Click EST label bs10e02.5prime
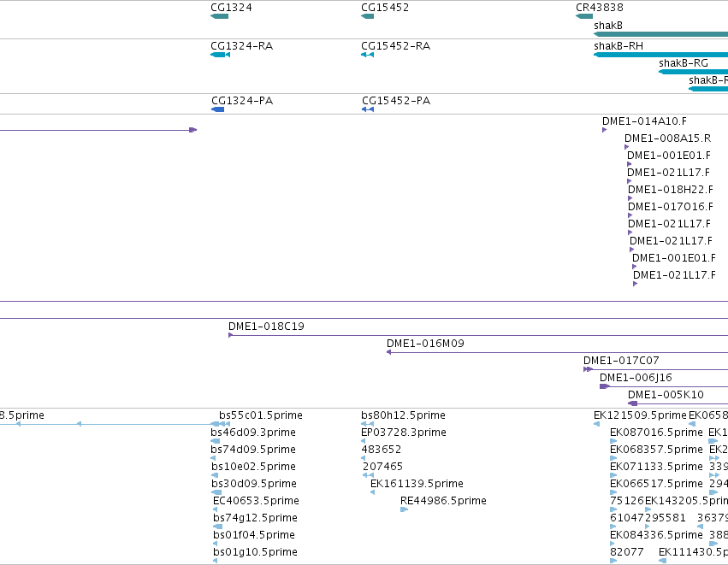The width and height of the screenshot is (728, 565). [x=253, y=467]
